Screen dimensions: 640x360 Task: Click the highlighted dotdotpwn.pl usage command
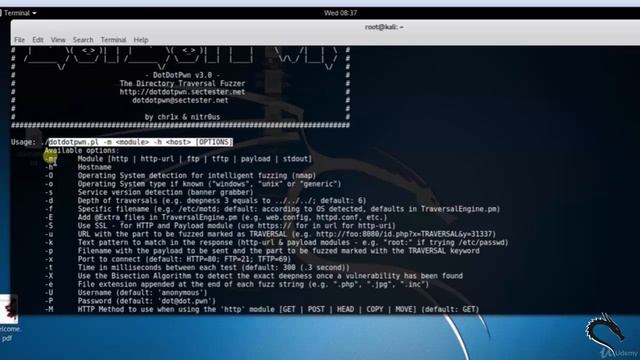[x=140, y=142]
